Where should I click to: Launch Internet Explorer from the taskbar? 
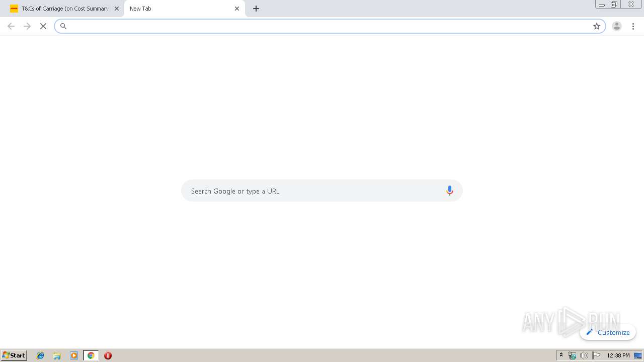click(40, 355)
